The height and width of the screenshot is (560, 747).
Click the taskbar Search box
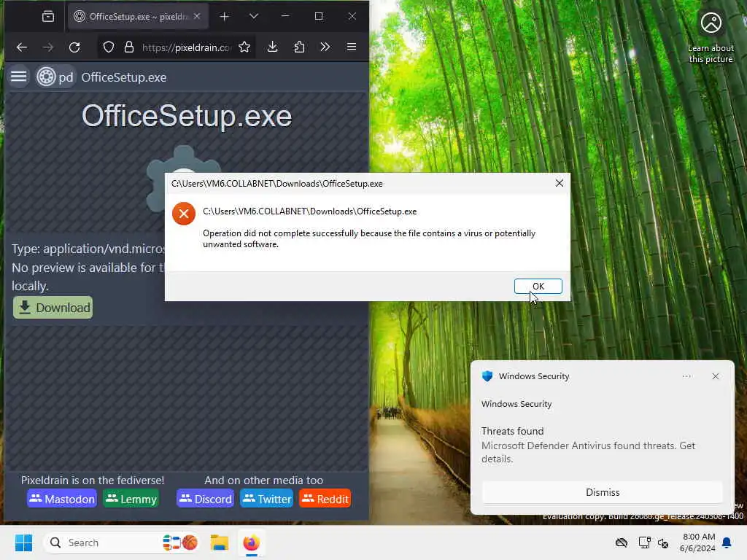point(122,542)
